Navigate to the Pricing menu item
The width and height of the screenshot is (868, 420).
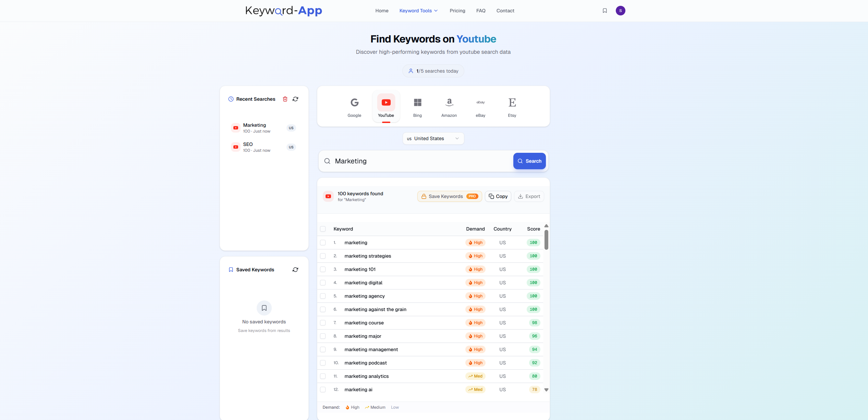[457, 11]
